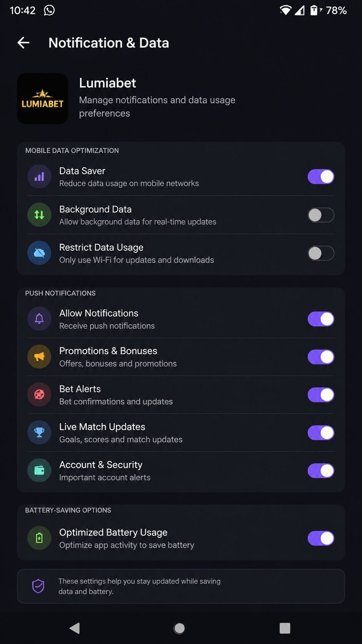Toggle off Optimized Battery Usage
Screen dimensions: 362x644
coord(321,538)
